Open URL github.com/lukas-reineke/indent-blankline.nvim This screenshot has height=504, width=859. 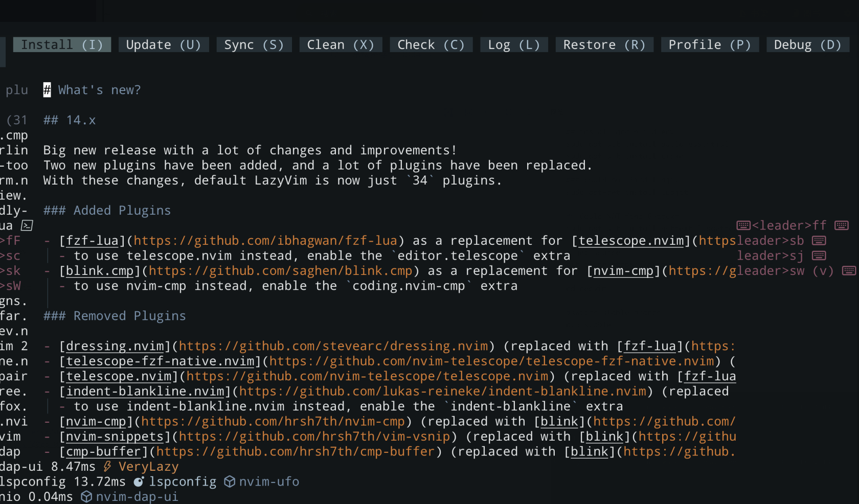(443, 392)
